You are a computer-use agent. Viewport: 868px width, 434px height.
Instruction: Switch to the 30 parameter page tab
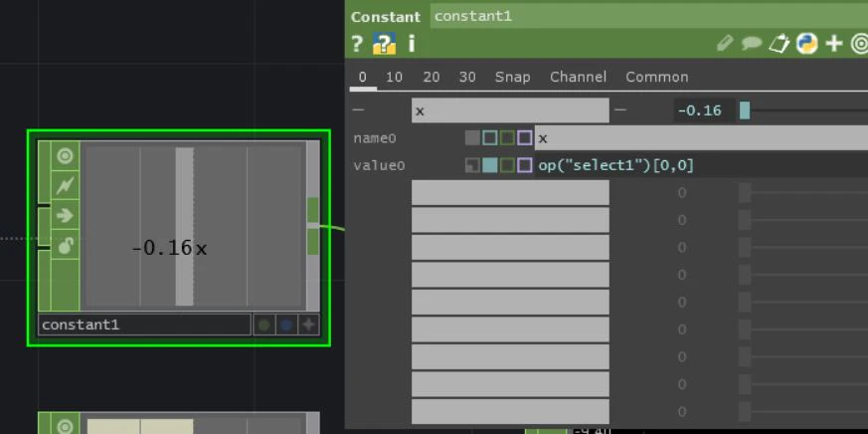467,77
